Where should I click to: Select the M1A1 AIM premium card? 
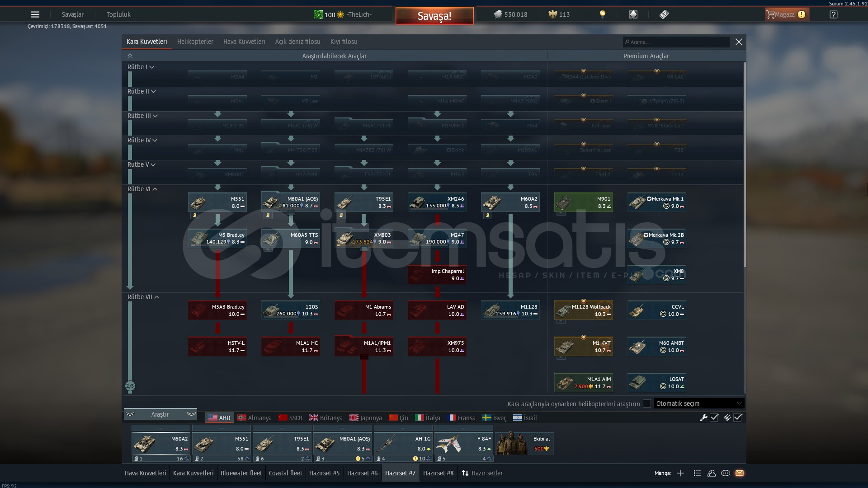click(584, 383)
